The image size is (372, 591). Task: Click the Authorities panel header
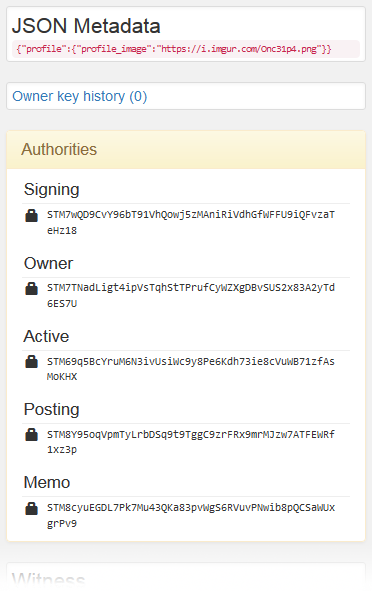(x=186, y=150)
